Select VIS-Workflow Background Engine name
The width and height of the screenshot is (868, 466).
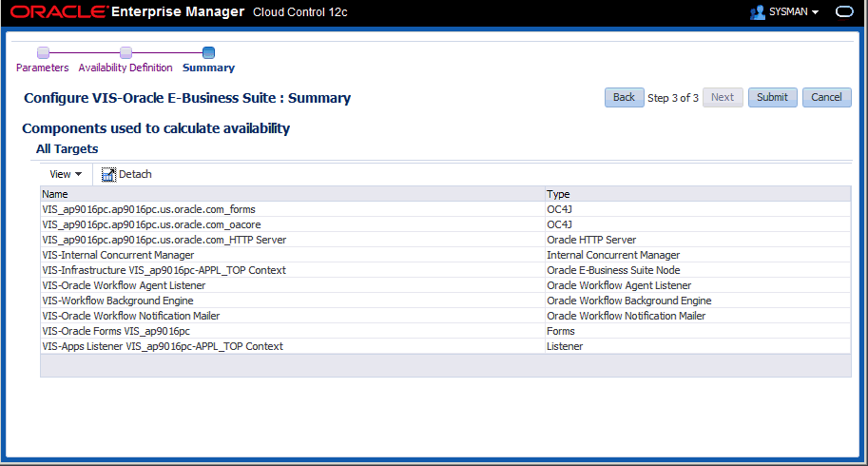[x=117, y=301]
